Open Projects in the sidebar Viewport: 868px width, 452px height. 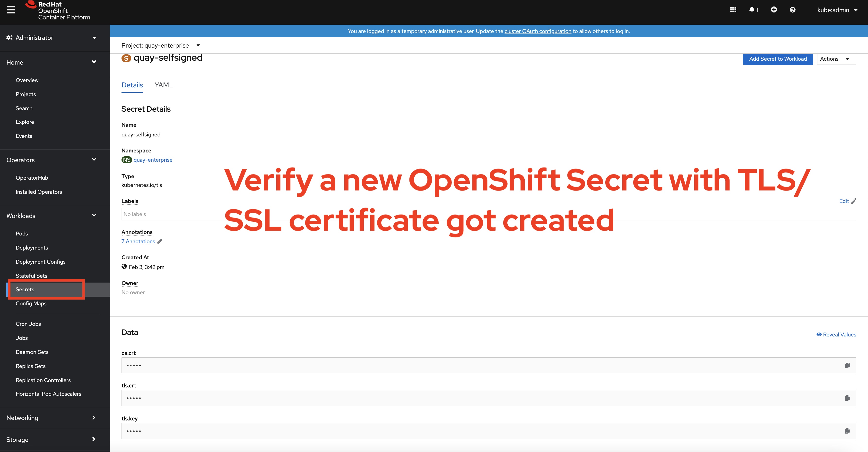(26, 94)
